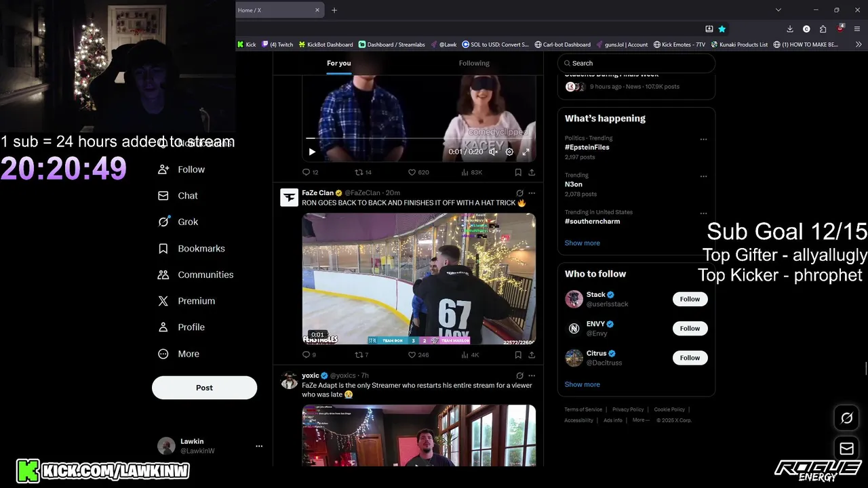
Task: Open more options on yoxic post
Action: click(532, 375)
